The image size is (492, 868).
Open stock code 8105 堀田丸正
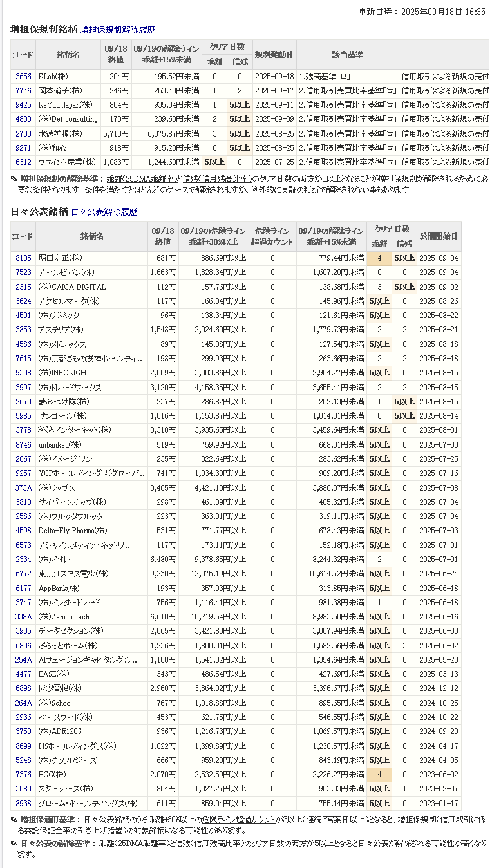point(23,258)
